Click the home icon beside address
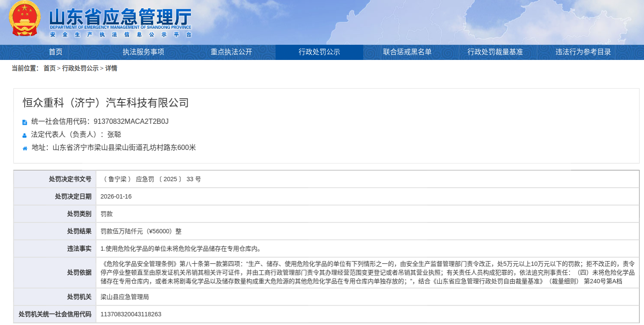 25,148
